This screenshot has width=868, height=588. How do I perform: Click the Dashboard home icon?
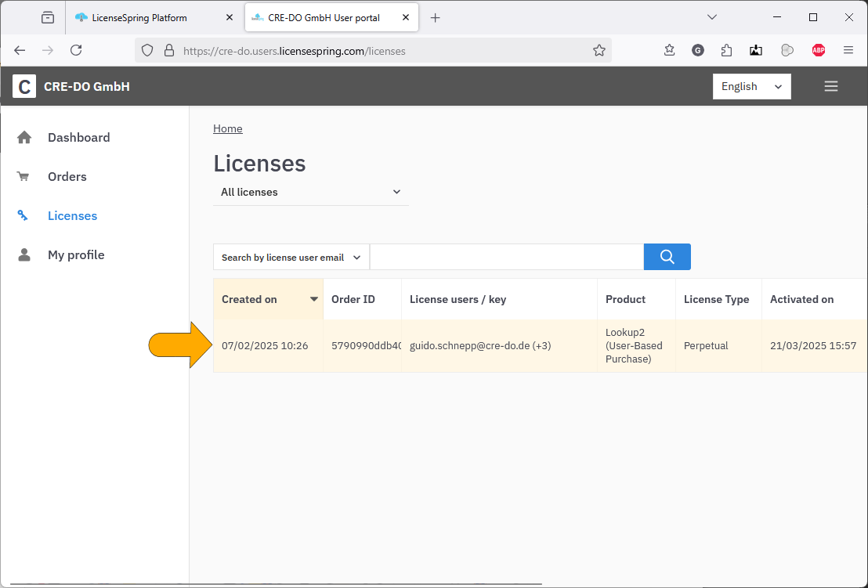(24, 137)
